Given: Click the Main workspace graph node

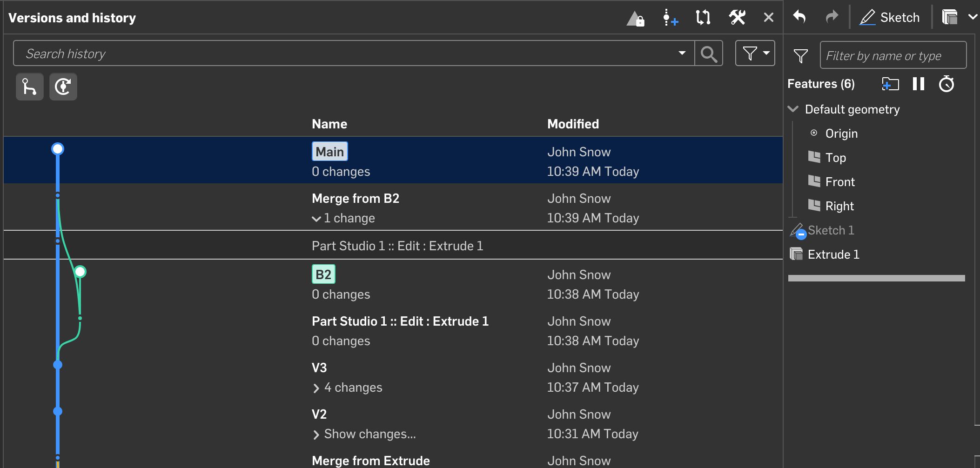Looking at the screenshot, I should pyautogui.click(x=58, y=149).
